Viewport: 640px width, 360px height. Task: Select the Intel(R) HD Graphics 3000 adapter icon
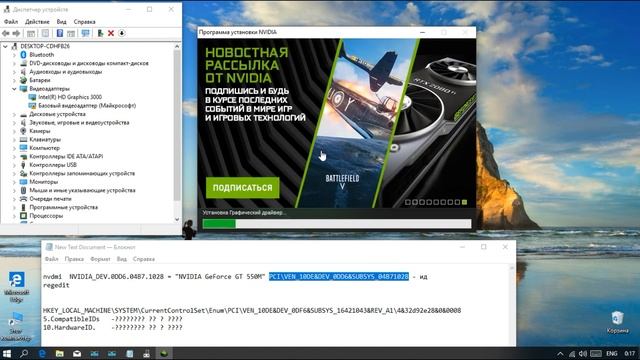[32, 97]
